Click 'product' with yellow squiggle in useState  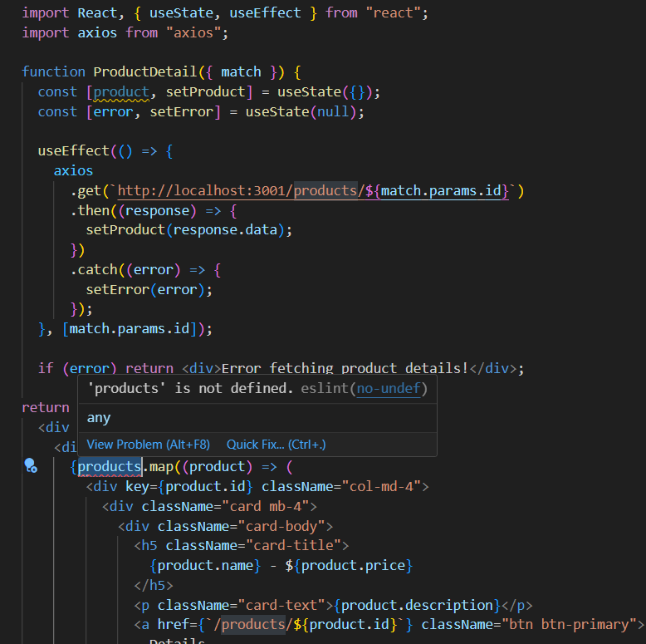tap(121, 92)
